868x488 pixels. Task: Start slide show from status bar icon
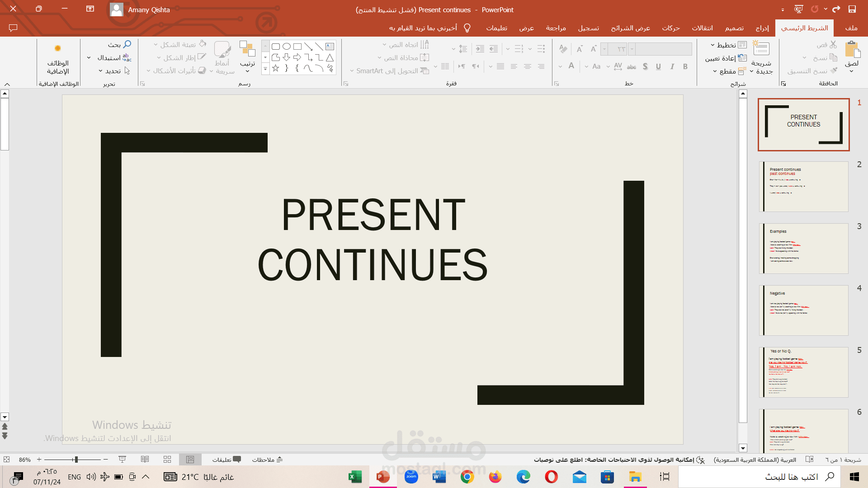(122, 460)
